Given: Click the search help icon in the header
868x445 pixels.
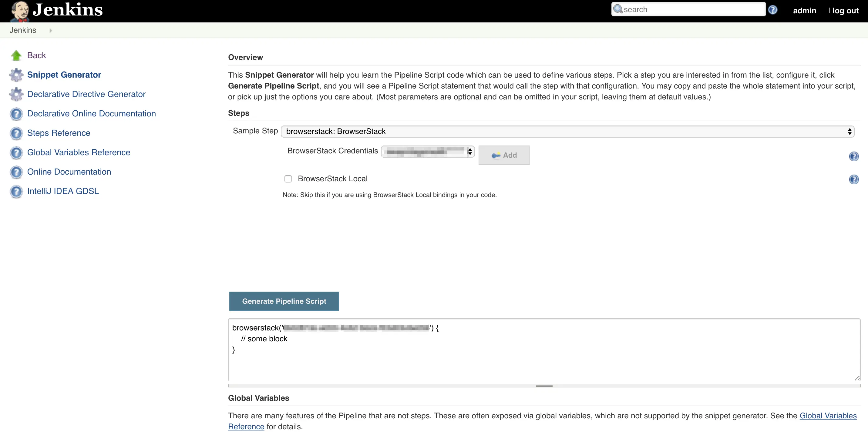Looking at the screenshot, I should pos(772,10).
